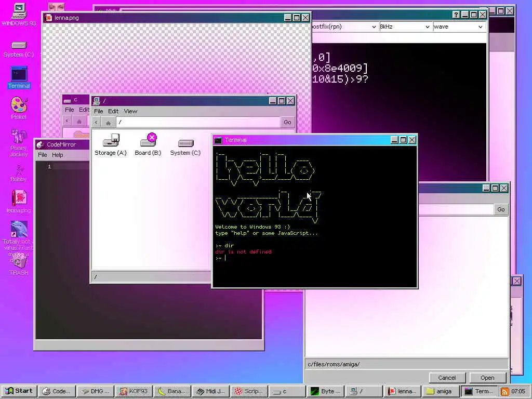Switch to the KOF93 taskbar item
This screenshot has height=399, width=532.
[x=133, y=391]
